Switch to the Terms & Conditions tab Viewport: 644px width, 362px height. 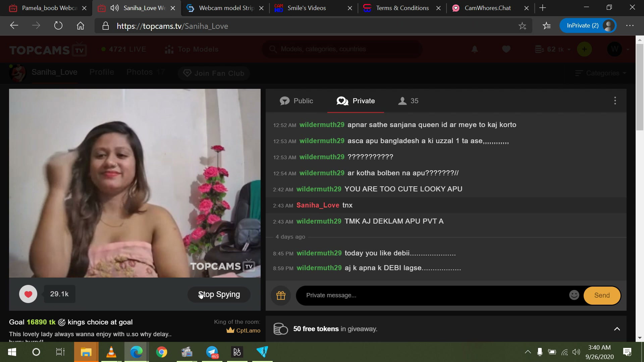(402, 8)
